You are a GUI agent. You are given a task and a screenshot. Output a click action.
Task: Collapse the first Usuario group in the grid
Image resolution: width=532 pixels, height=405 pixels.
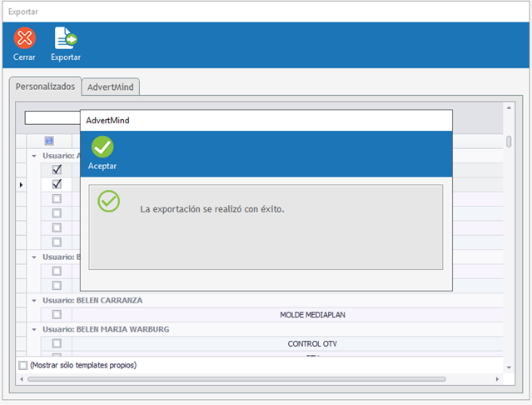(34, 156)
